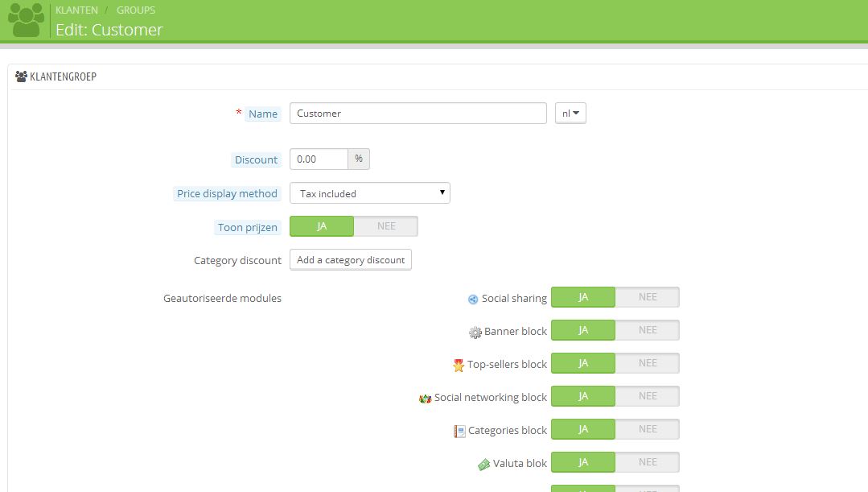868x492 pixels.
Task: Click Add a category discount button
Action: pos(351,260)
